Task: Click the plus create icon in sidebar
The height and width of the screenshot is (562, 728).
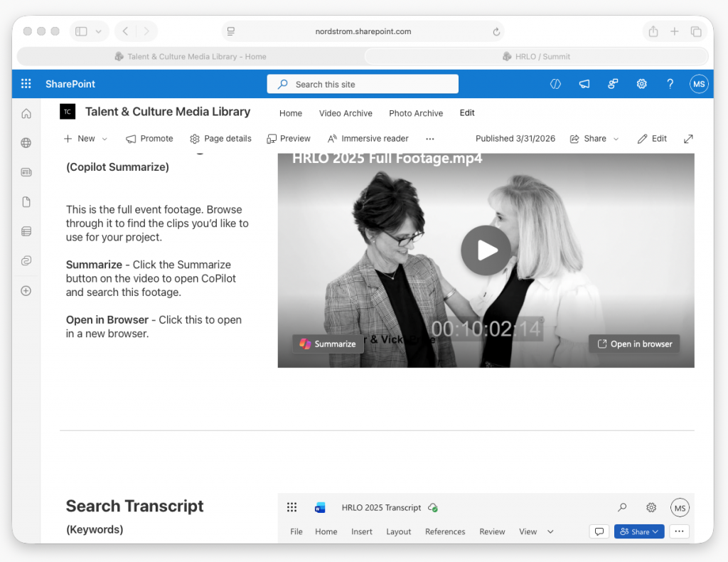Action: click(26, 291)
